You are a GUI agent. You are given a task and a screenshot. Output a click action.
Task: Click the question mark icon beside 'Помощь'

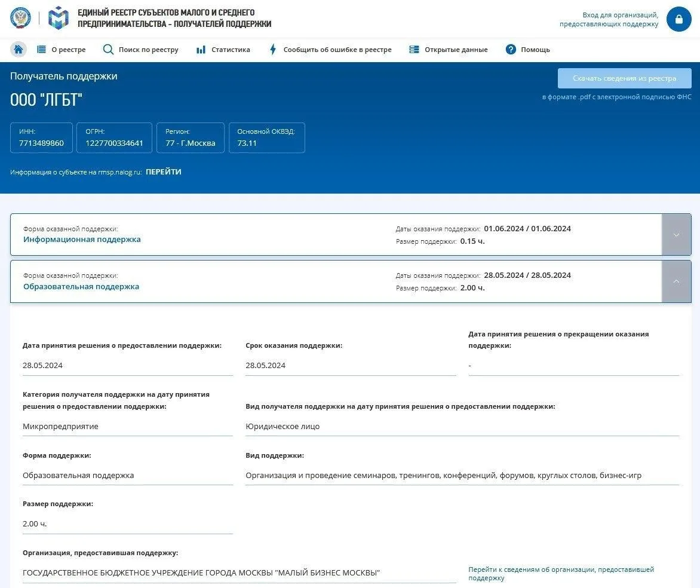click(x=511, y=49)
